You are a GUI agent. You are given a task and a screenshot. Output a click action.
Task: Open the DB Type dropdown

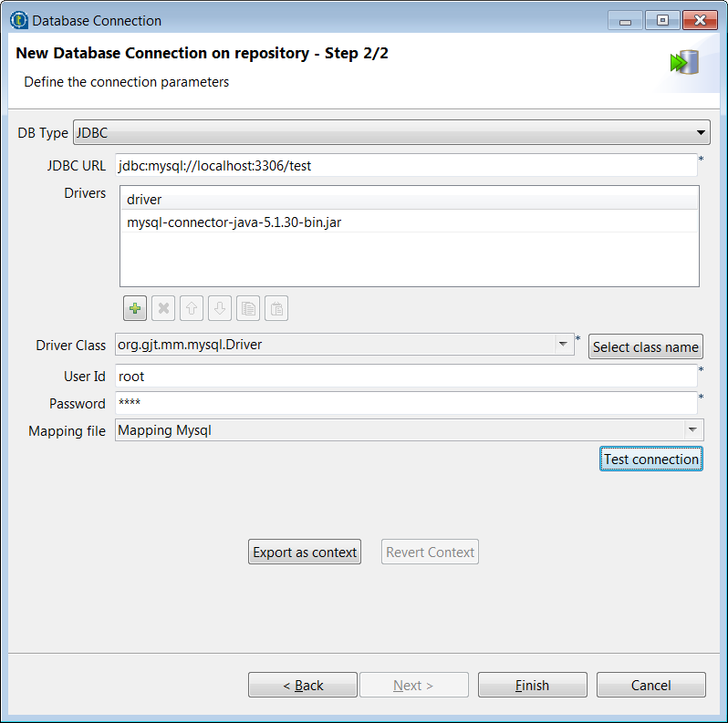(x=701, y=133)
